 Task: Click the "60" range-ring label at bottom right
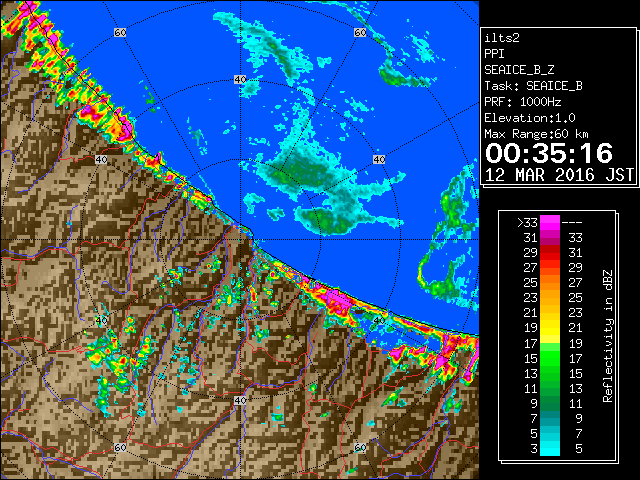[x=360, y=447]
